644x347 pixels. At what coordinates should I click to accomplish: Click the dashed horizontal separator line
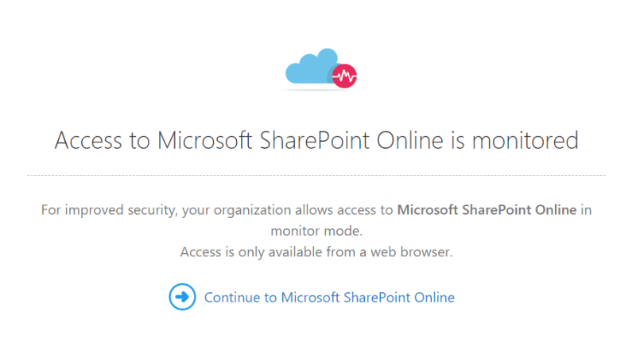316,175
